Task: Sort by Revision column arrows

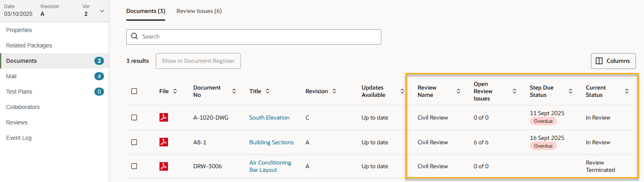Action: tap(334, 91)
